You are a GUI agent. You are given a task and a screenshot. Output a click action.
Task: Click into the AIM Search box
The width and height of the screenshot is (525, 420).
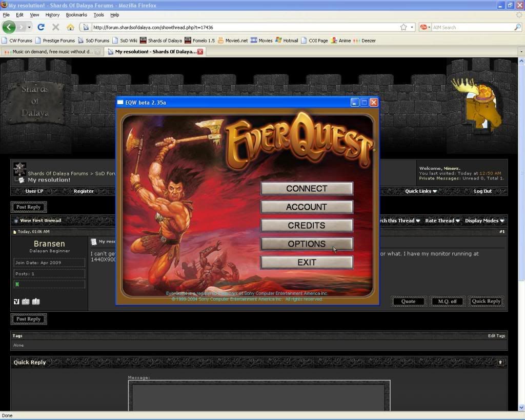pyautogui.click(x=472, y=27)
